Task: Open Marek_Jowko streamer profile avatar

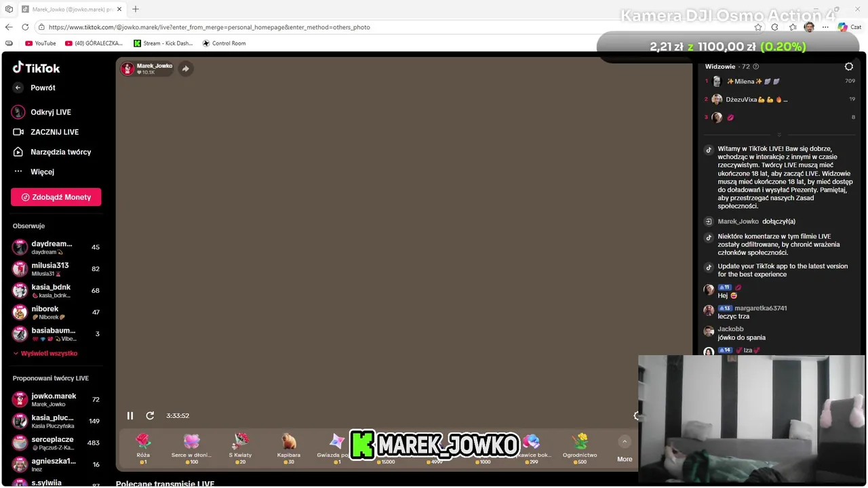Action: tap(127, 68)
